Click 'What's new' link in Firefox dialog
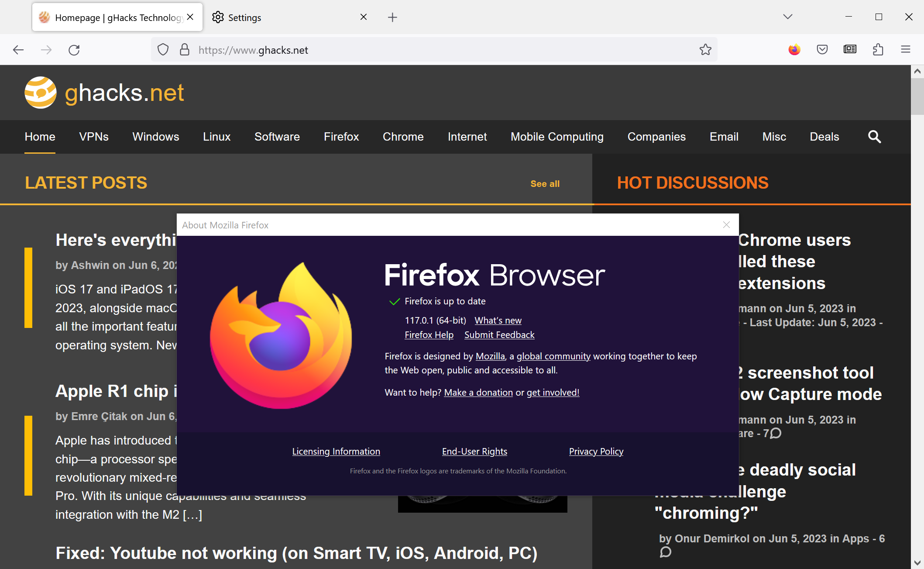924x569 pixels. click(497, 320)
